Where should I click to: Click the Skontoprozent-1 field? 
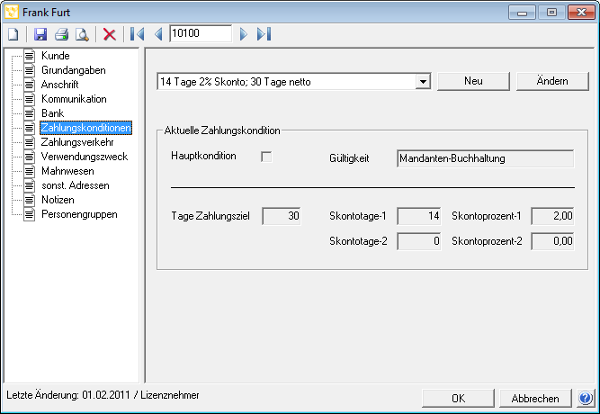point(553,216)
